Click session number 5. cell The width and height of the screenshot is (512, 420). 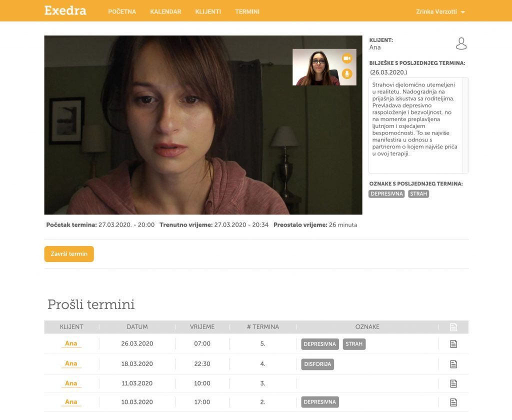pyautogui.click(x=263, y=344)
